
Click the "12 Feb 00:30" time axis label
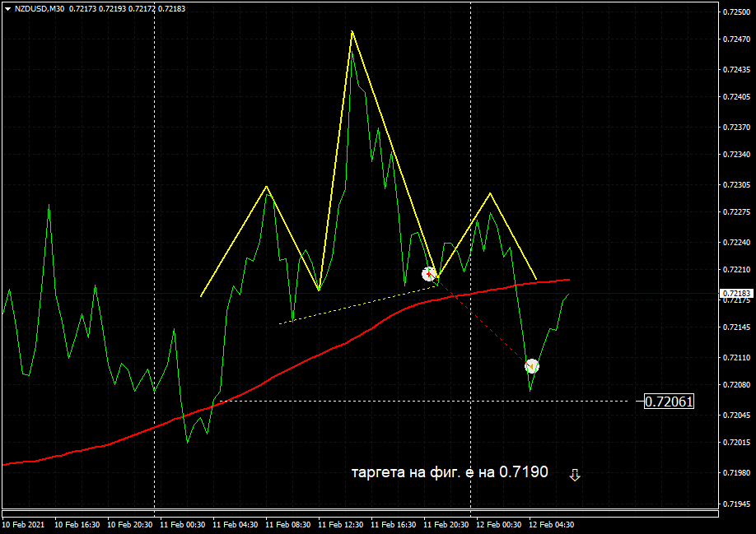pos(498,524)
